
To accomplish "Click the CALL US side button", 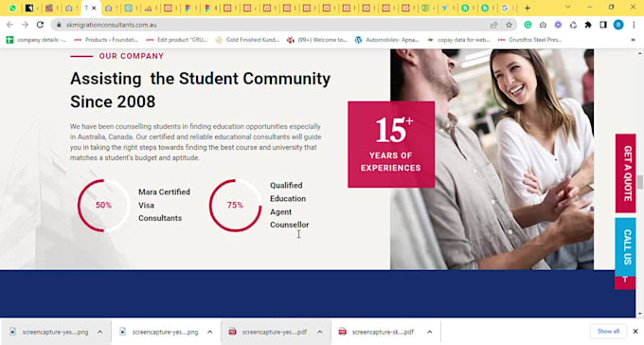I will (625, 246).
